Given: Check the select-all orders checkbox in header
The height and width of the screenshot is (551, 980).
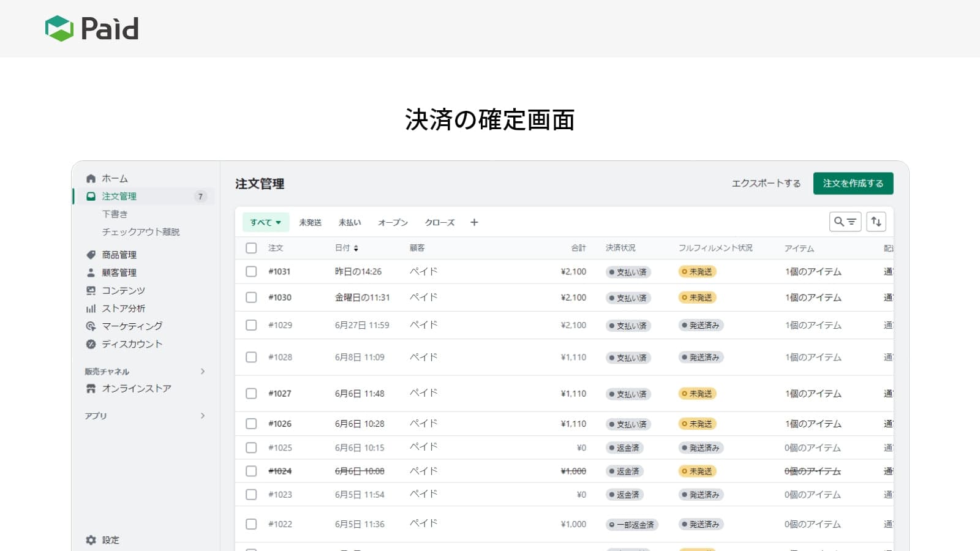Looking at the screenshot, I should 251,248.
